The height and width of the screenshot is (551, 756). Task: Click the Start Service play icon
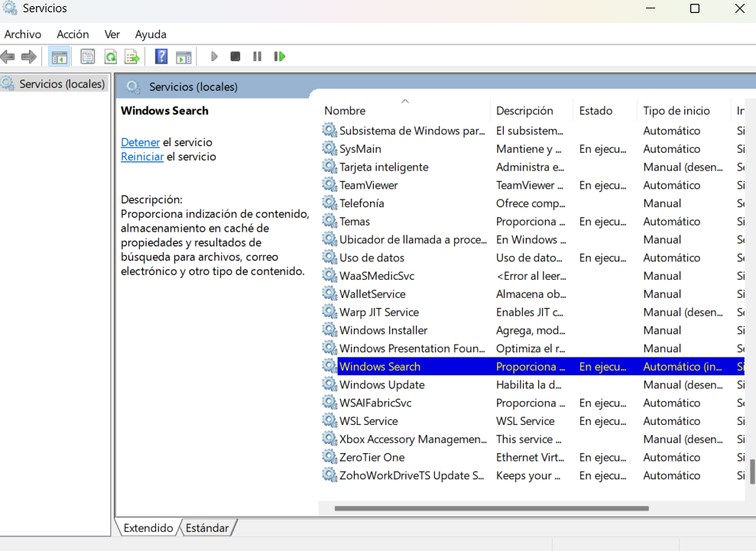215,57
